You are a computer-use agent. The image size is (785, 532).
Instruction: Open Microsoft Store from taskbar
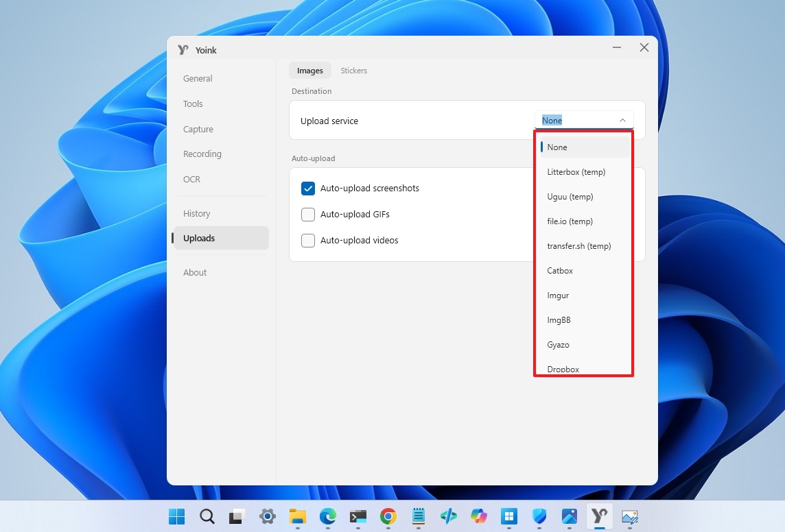[x=509, y=516]
